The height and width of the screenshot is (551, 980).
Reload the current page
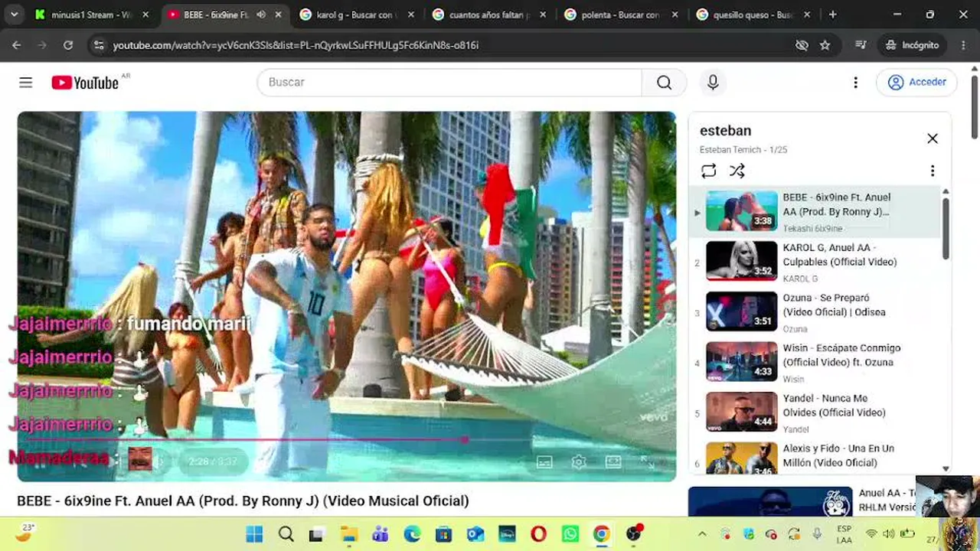(68, 45)
